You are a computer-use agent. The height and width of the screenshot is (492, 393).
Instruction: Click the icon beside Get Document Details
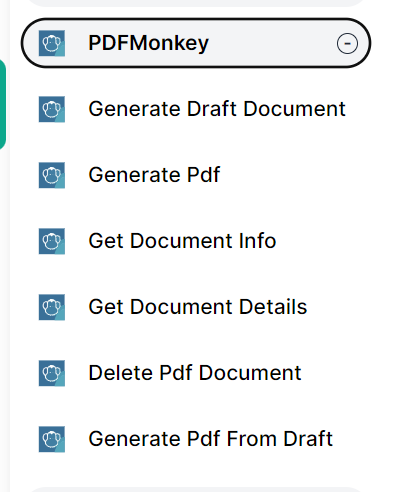[52, 307]
